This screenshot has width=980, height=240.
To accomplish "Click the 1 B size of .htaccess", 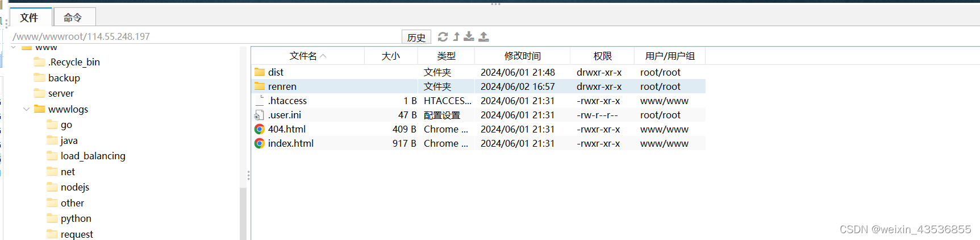I will pos(410,101).
